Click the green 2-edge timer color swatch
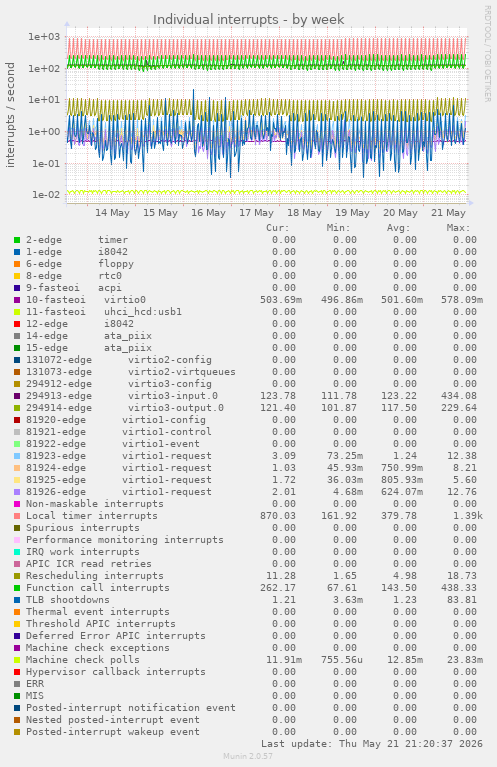 17,240
